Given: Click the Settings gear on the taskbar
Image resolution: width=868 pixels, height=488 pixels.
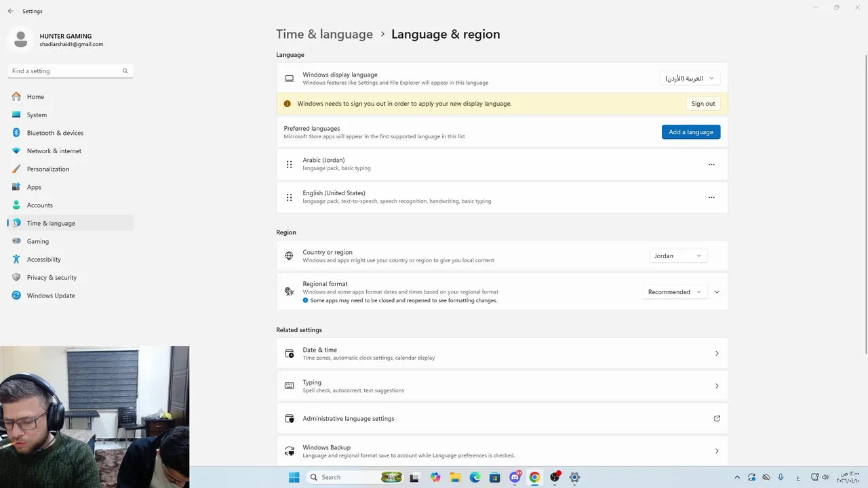Looking at the screenshot, I should pyautogui.click(x=574, y=477).
